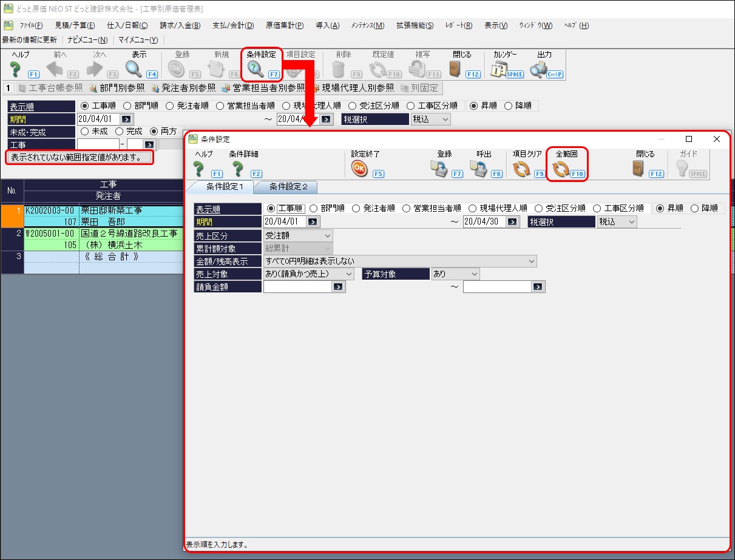Open the 売上区分 dropdown
Viewport: 735px width, 560px height.
298,235
